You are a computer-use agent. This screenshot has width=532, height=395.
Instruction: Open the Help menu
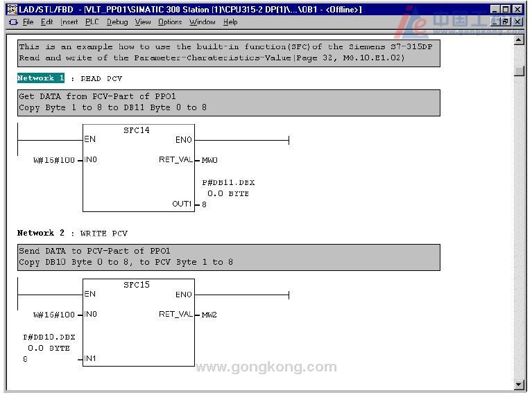coord(230,22)
